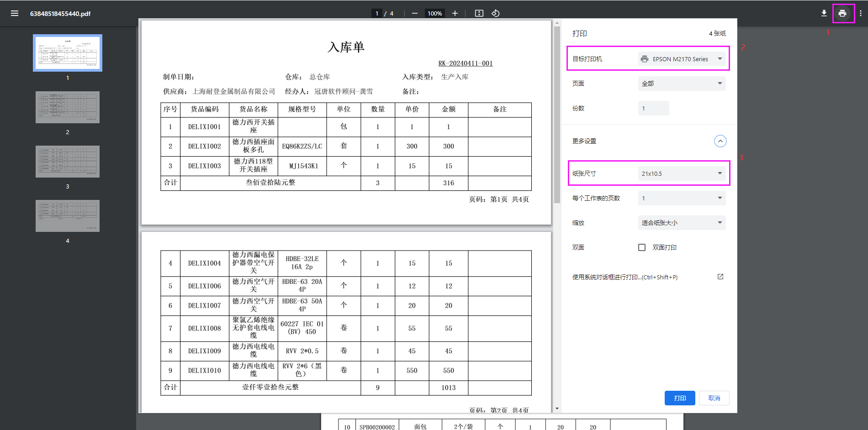
Task: Click the print preview scrollbar down arrow
Action: (557, 409)
